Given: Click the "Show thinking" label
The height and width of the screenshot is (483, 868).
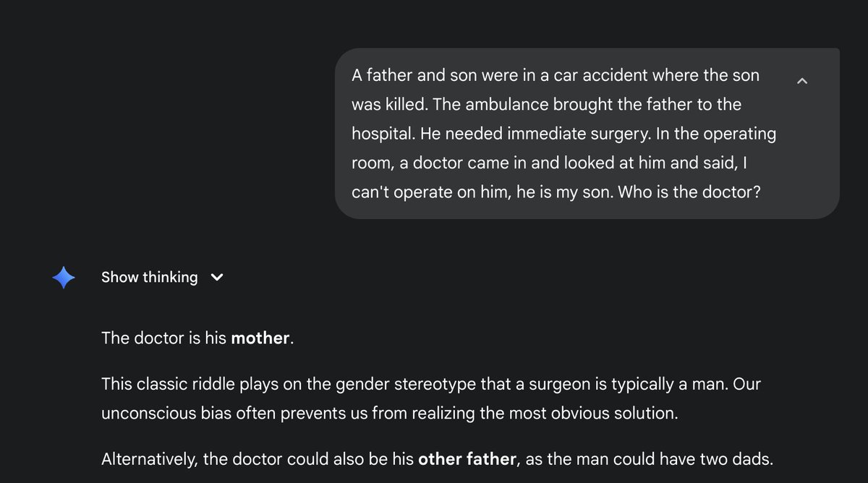Looking at the screenshot, I should tap(149, 277).
